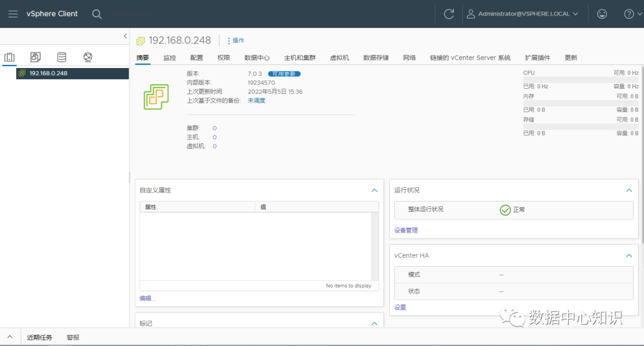Click the 存储 usage bar
644x346 pixels.
[581, 126]
